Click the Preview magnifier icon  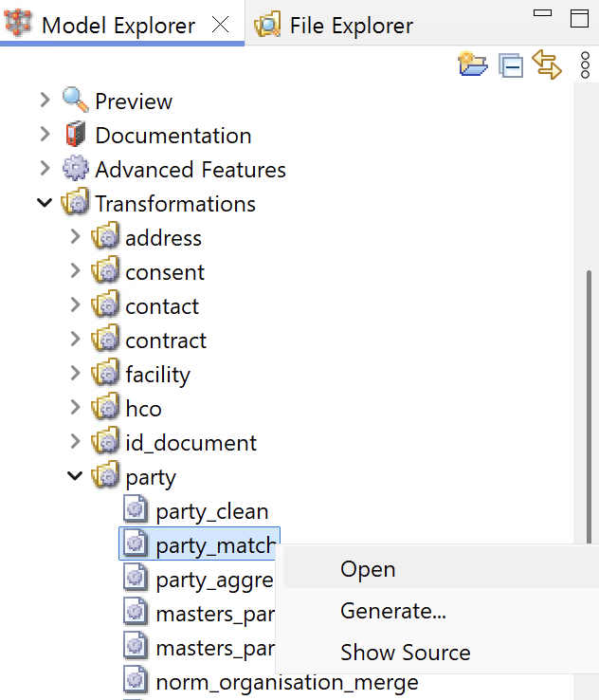(x=75, y=101)
